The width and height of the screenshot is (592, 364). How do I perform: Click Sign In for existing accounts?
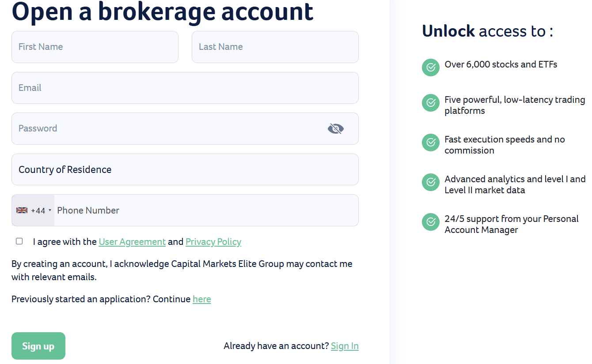pyautogui.click(x=345, y=346)
